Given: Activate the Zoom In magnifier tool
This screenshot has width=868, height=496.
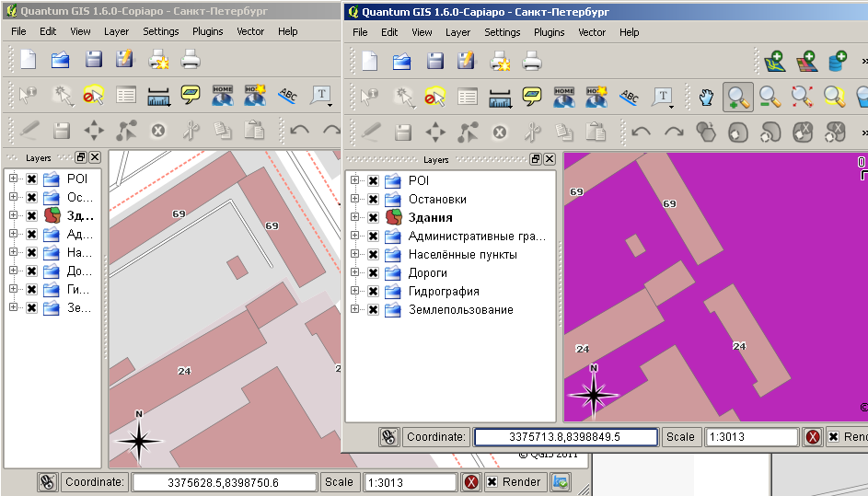Looking at the screenshot, I should tap(737, 97).
